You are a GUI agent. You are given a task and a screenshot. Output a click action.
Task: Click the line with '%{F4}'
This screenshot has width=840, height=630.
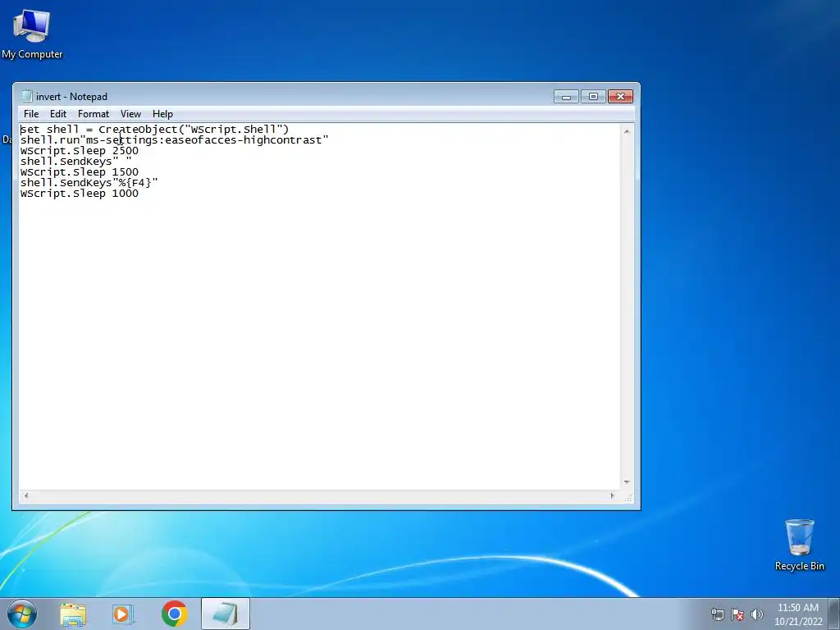tap(89, 183)
